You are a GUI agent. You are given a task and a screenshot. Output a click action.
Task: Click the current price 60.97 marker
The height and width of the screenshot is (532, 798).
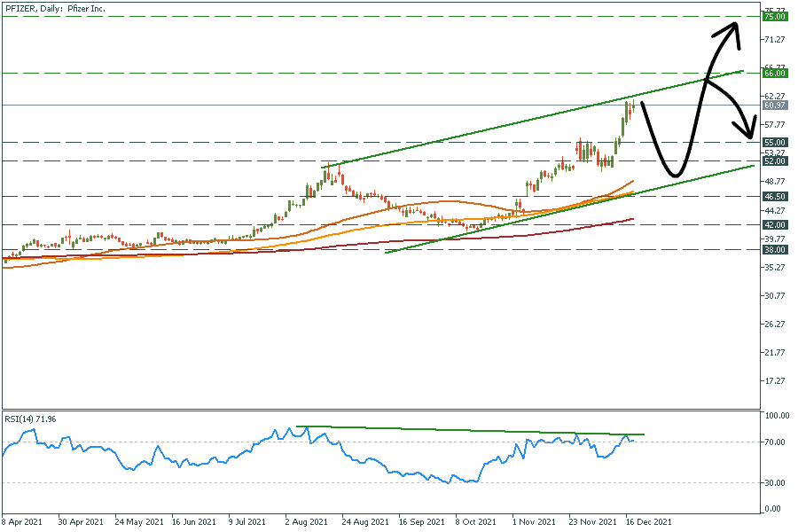pyautogui.click(x=775, y=106)
